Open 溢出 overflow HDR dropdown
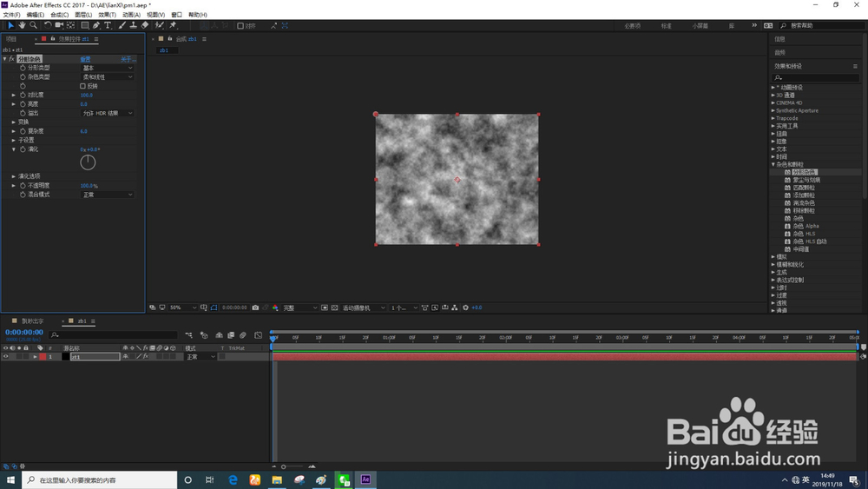Image resolution: width=868 pixels, height=489 pixels. click(x=108, y=113)
